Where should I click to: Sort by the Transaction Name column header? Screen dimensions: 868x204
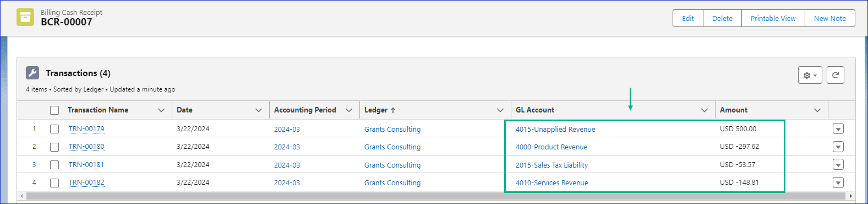pos(98,110)
